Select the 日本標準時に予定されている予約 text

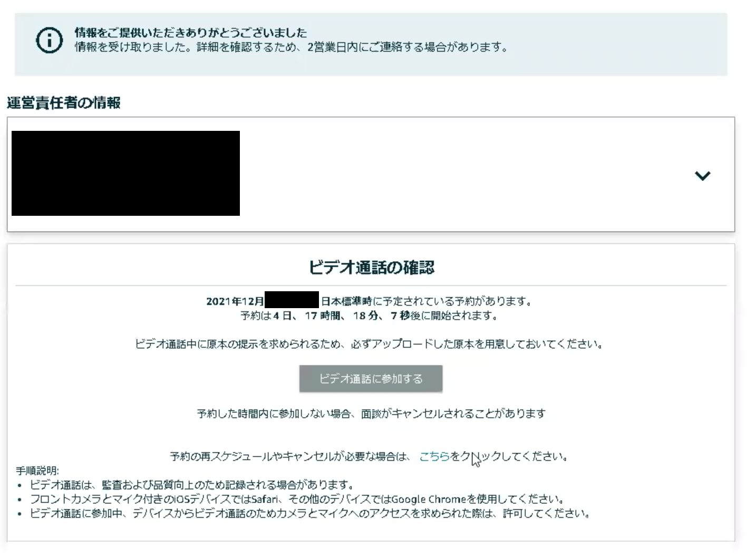pyautogui.click(x=427, y=301)
